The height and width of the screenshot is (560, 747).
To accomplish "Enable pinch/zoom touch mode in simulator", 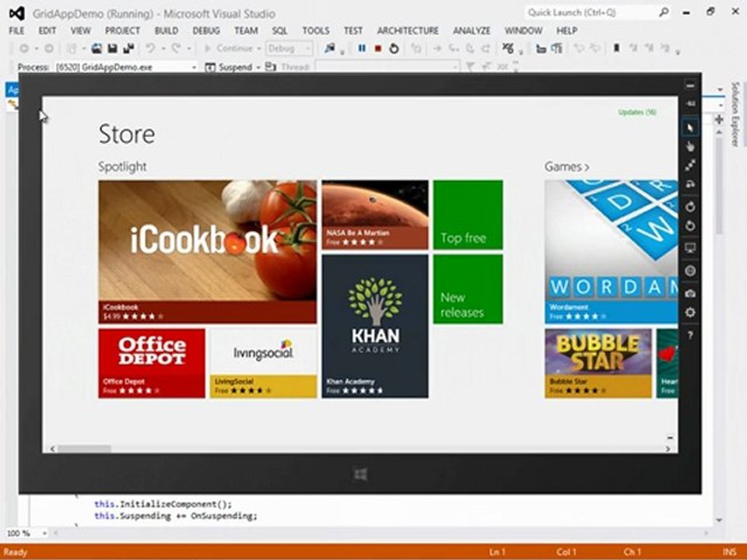I will coord(690,165).
